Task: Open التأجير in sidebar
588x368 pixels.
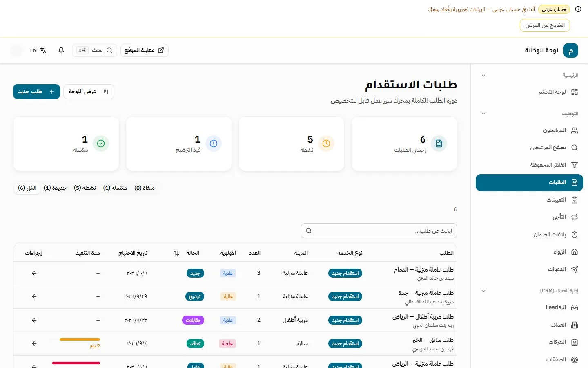Action: 529,217
